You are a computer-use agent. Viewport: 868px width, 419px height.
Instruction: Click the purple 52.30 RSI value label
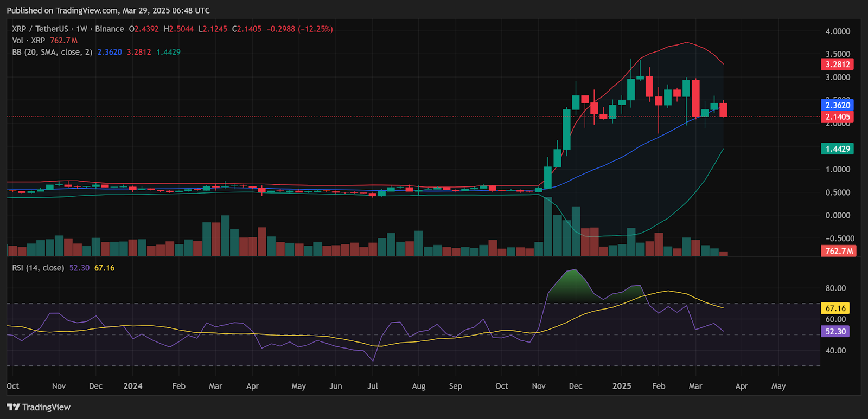(835, 331)
